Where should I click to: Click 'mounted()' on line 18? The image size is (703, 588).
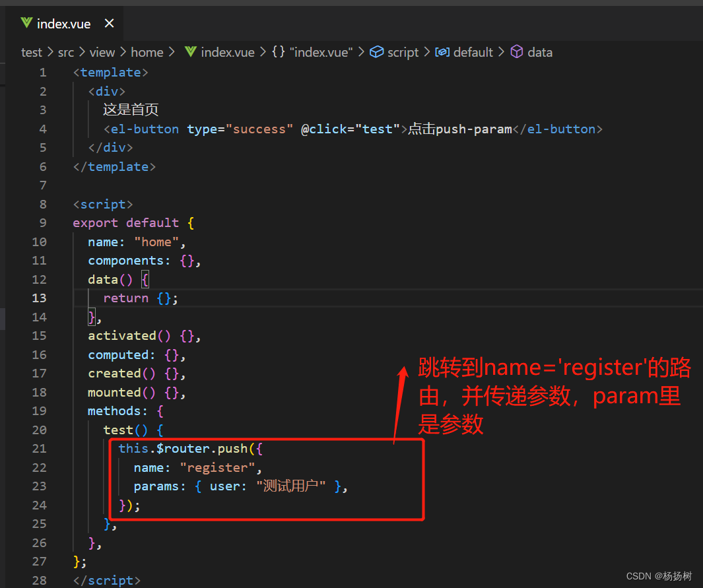pyautogui.click(x=121, y=393)
